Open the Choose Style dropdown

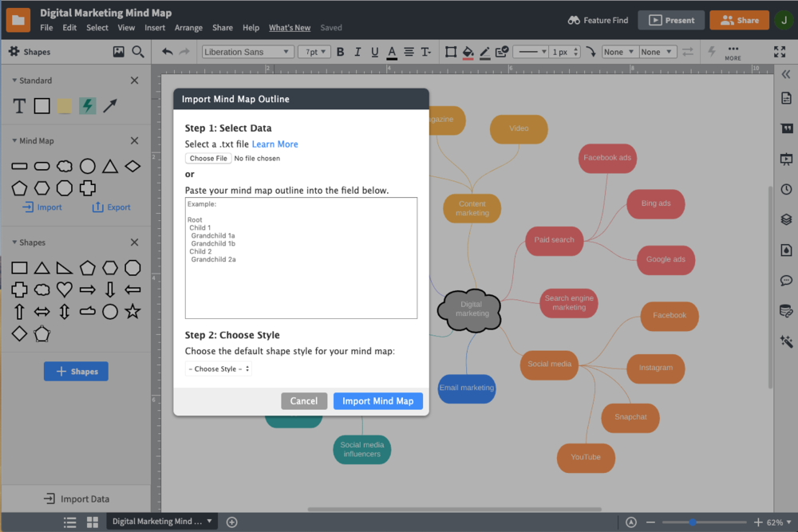pos(219,368)
